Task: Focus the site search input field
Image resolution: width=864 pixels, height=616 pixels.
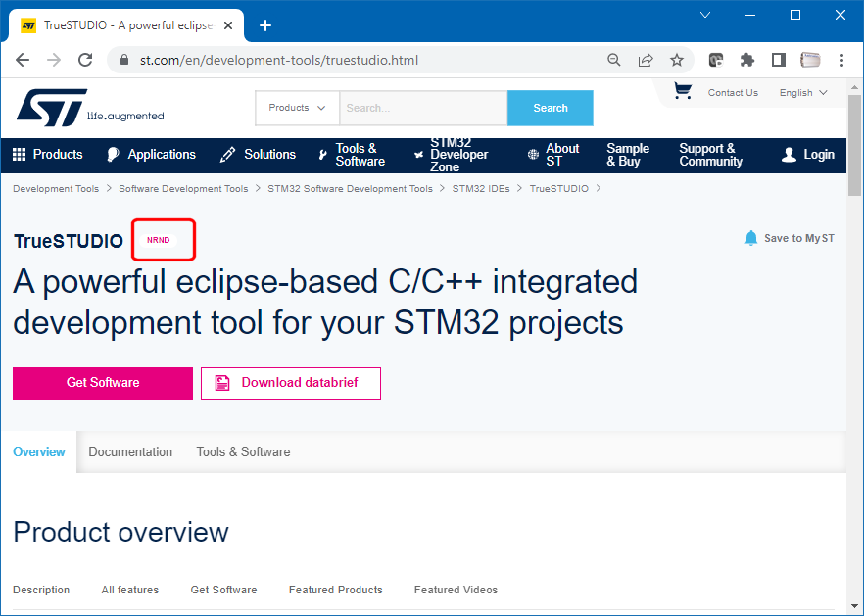Action: pos(423,108)
